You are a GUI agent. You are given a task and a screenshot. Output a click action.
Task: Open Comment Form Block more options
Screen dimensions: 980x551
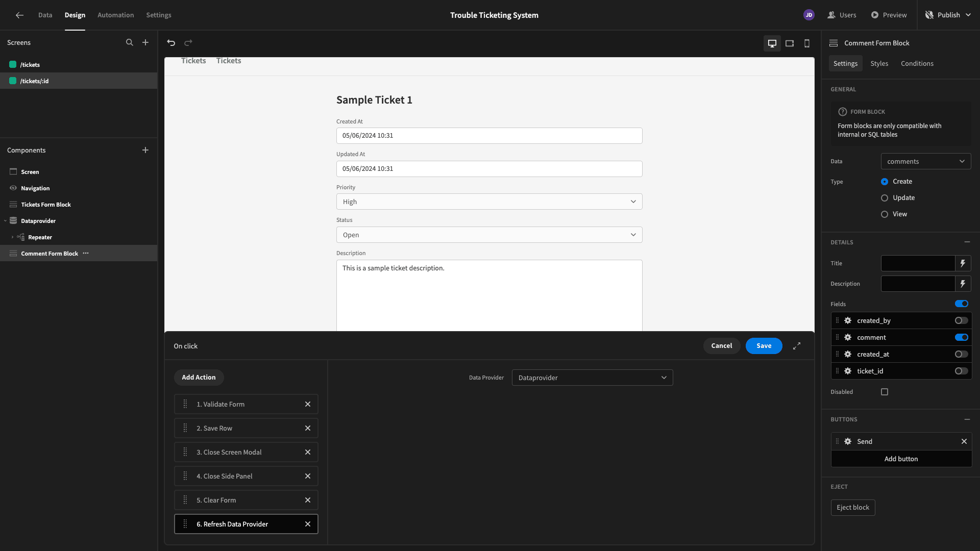tap(86, 254)
